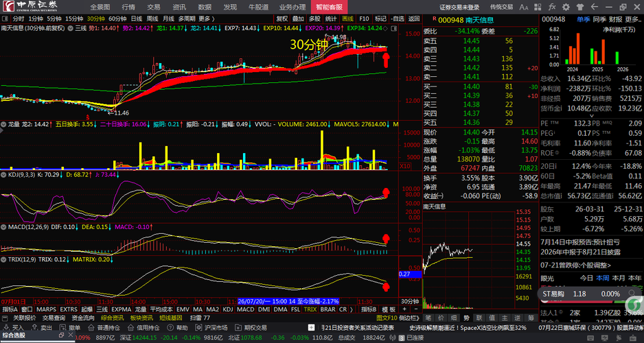Screen dimensions: 644x343
Task: Expand more indicators arrow after CR
Action: point(352,309)
